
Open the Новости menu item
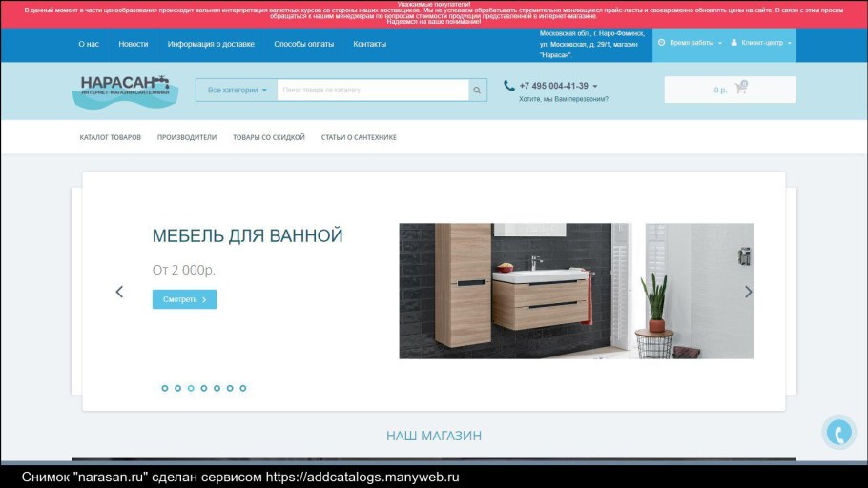(x=134, y=44)
